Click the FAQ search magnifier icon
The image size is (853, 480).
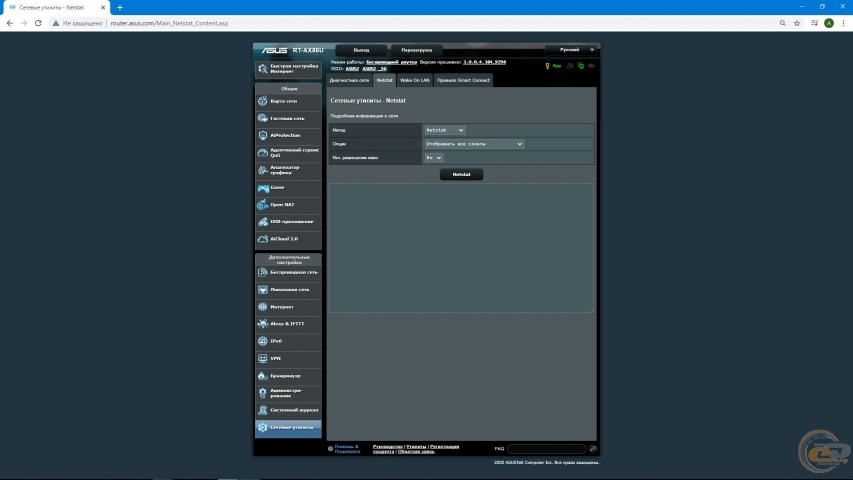click(x=592, y=449)
